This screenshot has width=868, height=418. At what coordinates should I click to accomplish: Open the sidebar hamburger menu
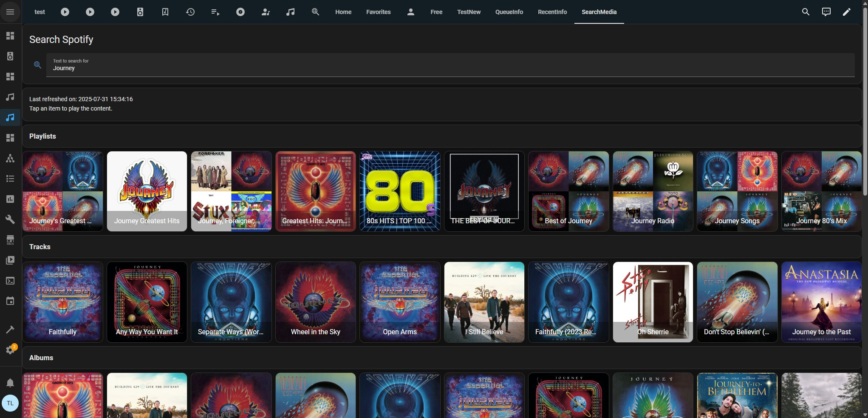point(10,12)
